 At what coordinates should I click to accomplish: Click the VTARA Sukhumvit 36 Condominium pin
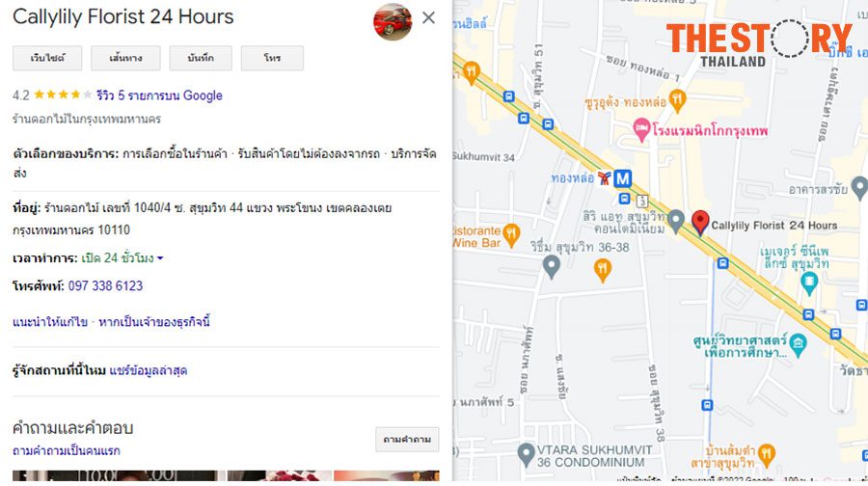pos(526,454)
